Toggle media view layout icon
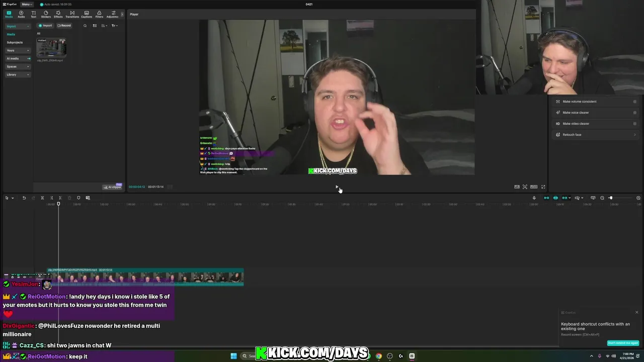 (95, 26)
